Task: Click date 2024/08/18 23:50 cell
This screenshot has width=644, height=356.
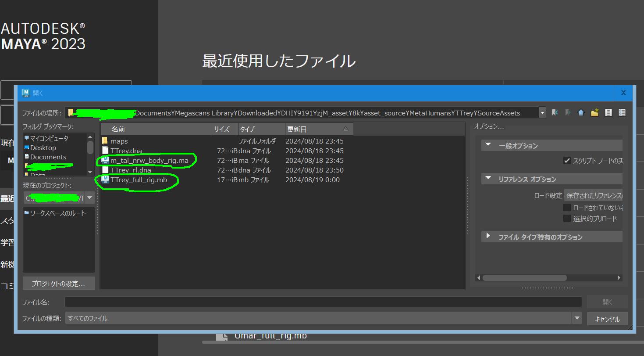Action: [314, 170]
